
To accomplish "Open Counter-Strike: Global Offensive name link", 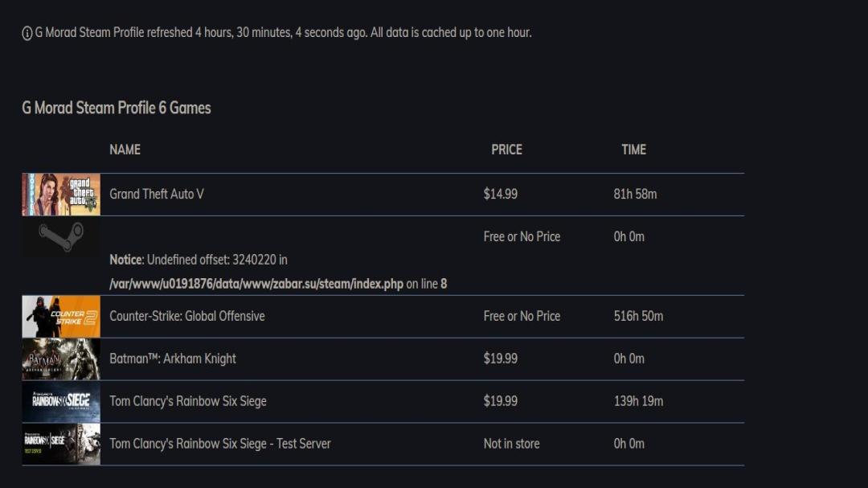I will pos(187,316).
